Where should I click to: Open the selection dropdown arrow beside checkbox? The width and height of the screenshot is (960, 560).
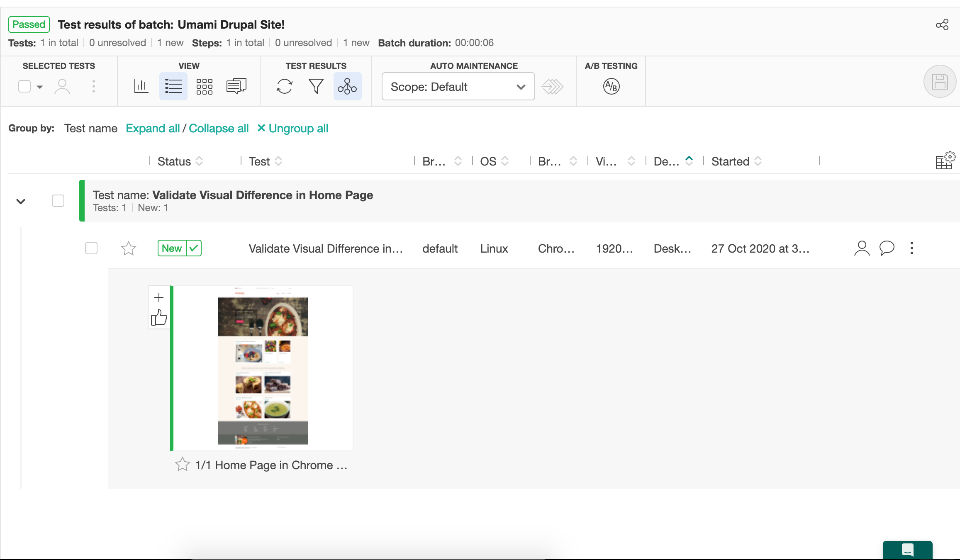pyautogui.click(x=40, y=87)
